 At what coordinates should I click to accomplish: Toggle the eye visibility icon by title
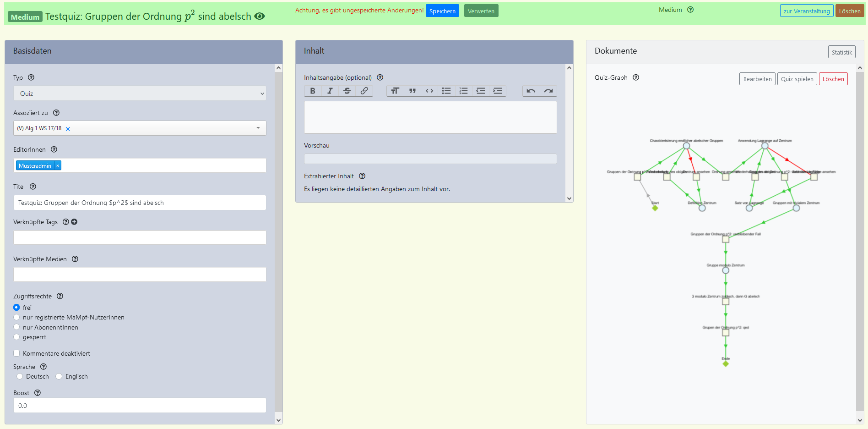(x=260, y=16)
